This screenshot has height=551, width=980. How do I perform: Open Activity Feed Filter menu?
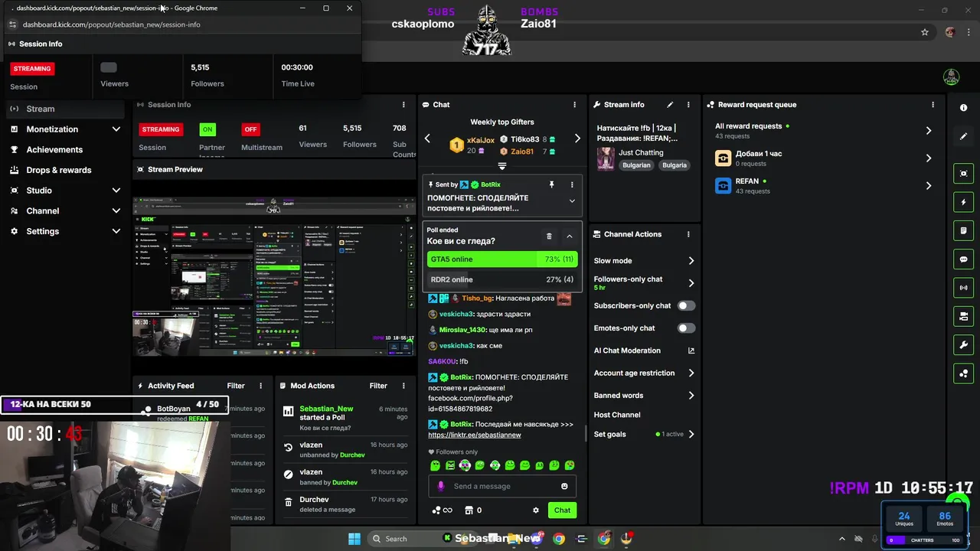(236, 386)
